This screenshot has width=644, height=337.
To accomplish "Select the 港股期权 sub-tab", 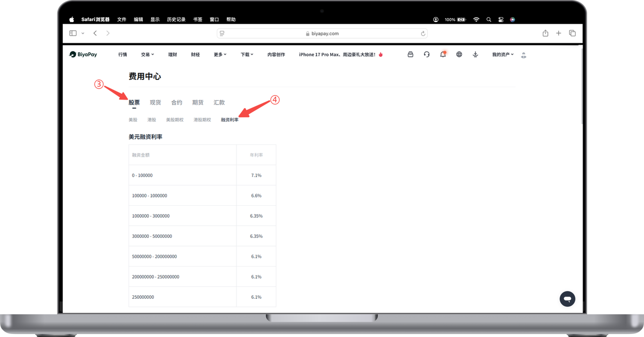I will tap(202, 120).
